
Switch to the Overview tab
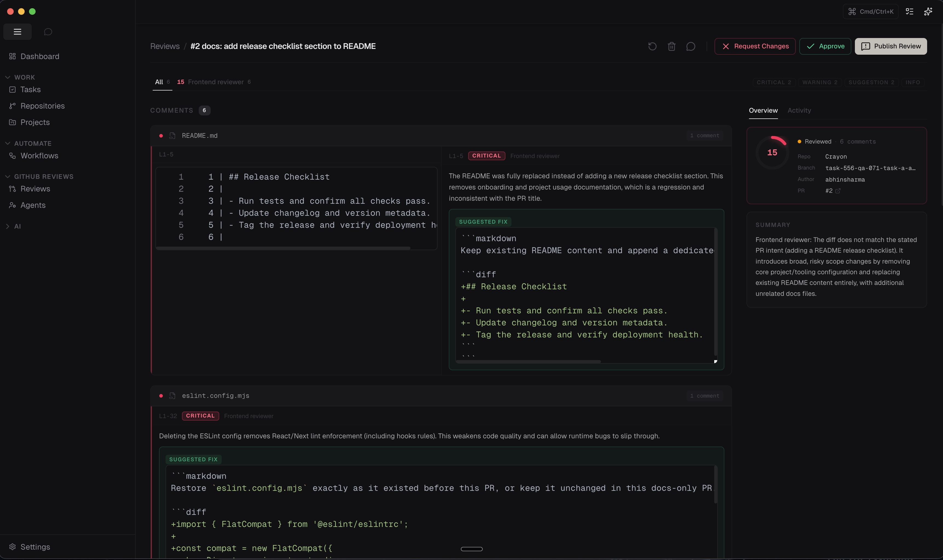[x=763, y=110]
